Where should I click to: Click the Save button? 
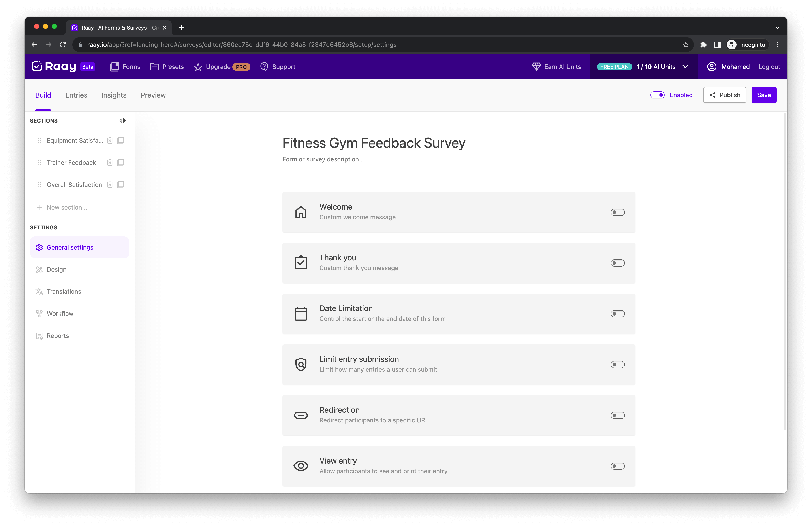763,95
